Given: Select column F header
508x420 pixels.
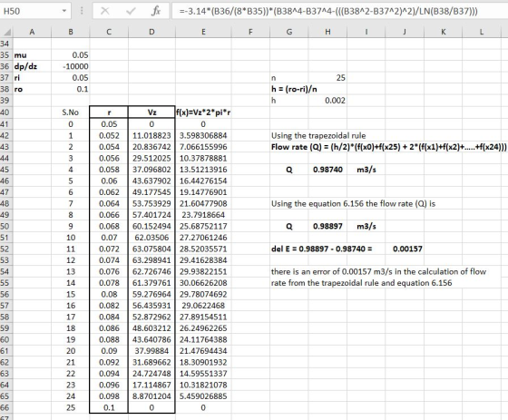Looking at the screenshot, I should click(250, 32).
